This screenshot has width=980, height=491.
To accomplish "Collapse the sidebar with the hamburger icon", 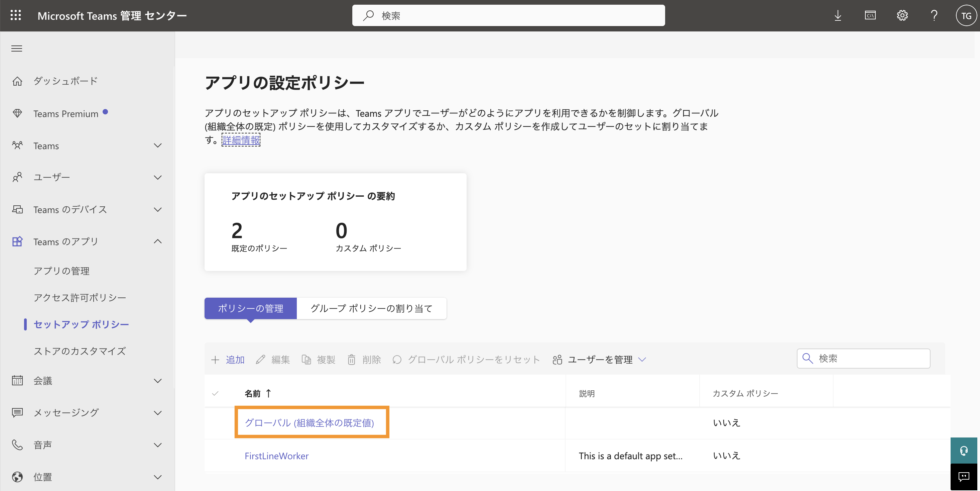I will tap(16, 48).
